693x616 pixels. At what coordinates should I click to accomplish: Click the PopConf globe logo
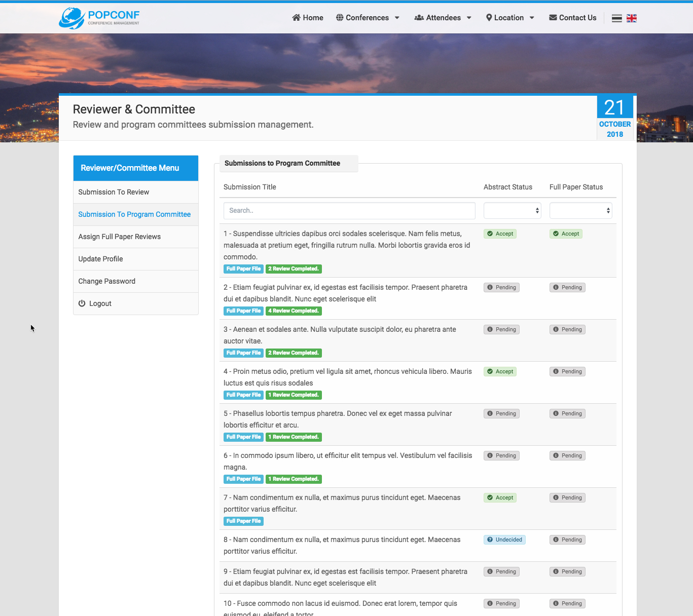tap(72, 18)
